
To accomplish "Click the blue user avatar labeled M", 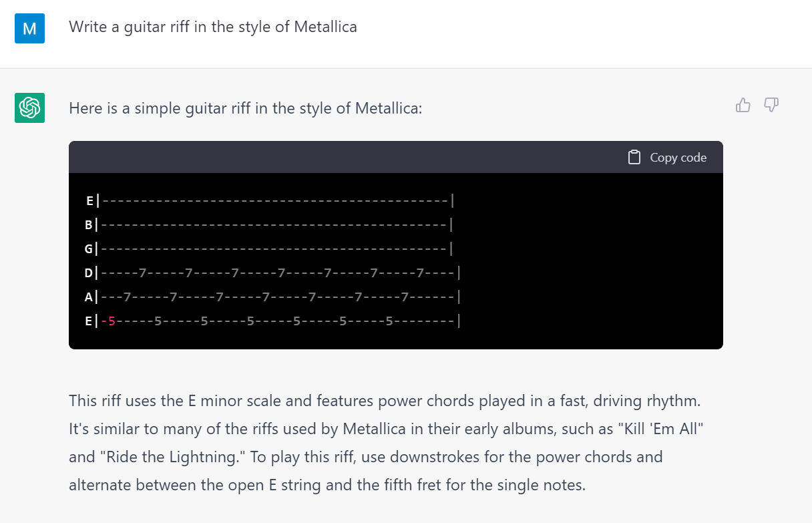I will coord(29,28).
